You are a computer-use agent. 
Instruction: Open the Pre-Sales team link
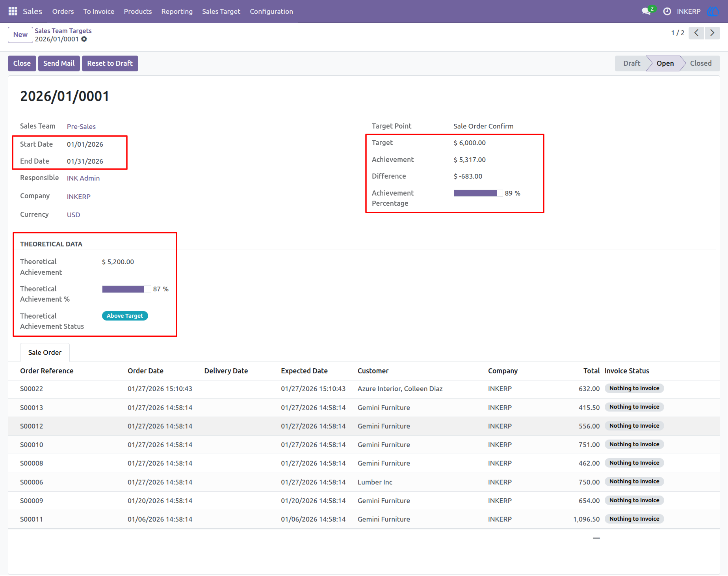pos(81,127)
